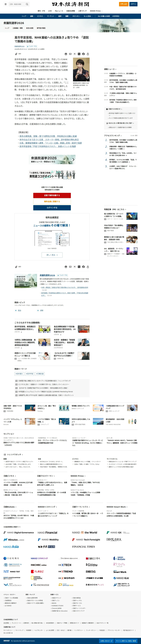Click the email share icon below the headline
The height and width of the screenshot is (644, 141).
pyautogui.click(x=70, y=54)
